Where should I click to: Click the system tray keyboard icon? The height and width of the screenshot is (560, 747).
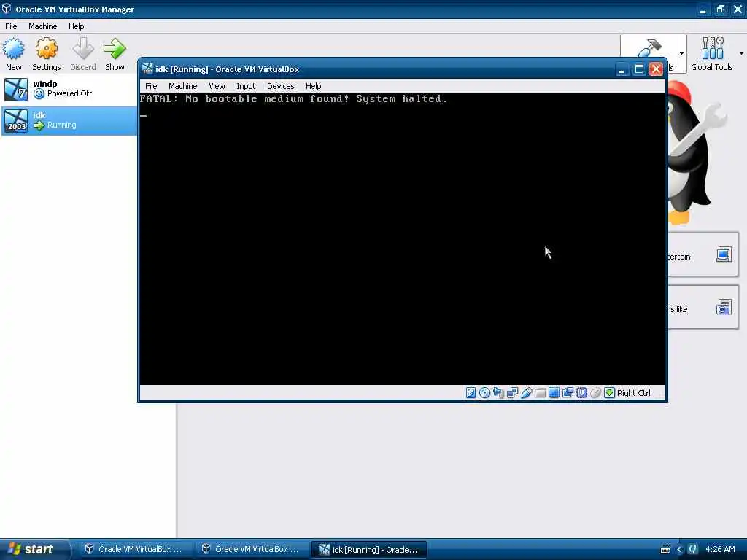click(x=665, y=550)
